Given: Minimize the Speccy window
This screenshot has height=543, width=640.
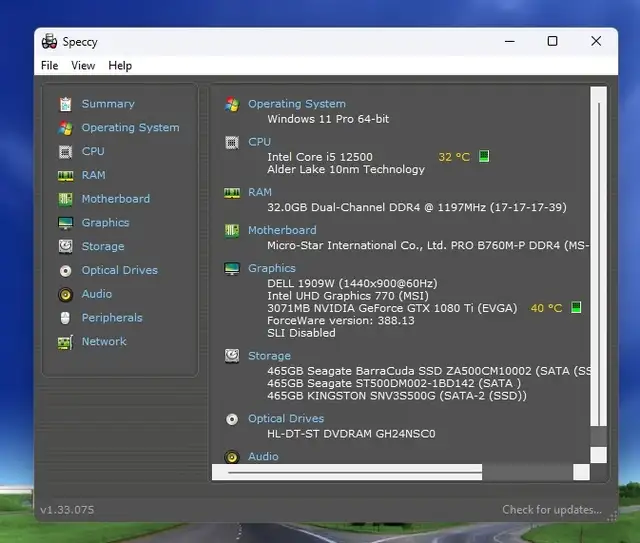Looking at the screenshot, I should pos(509,41).
